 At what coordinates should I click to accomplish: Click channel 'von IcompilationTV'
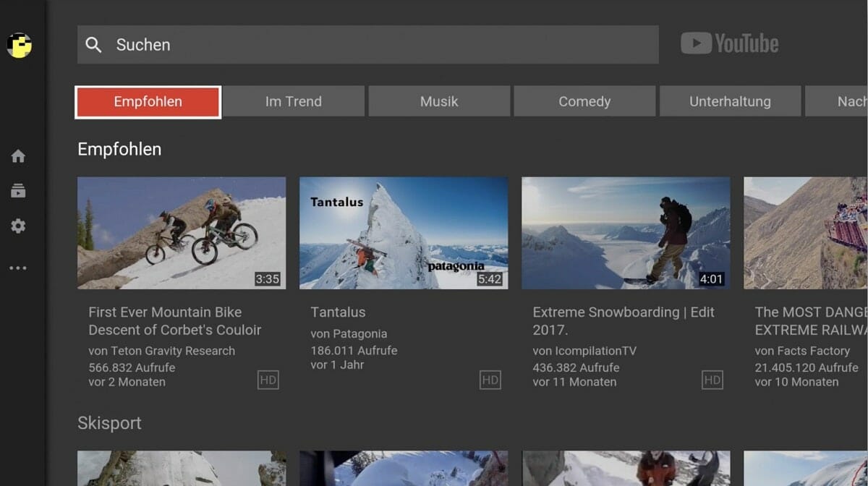click(584, 351)
